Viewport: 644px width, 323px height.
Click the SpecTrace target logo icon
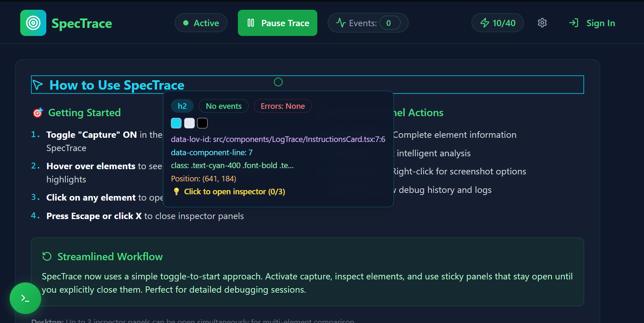pyautogui.click(x=33, y=23)
